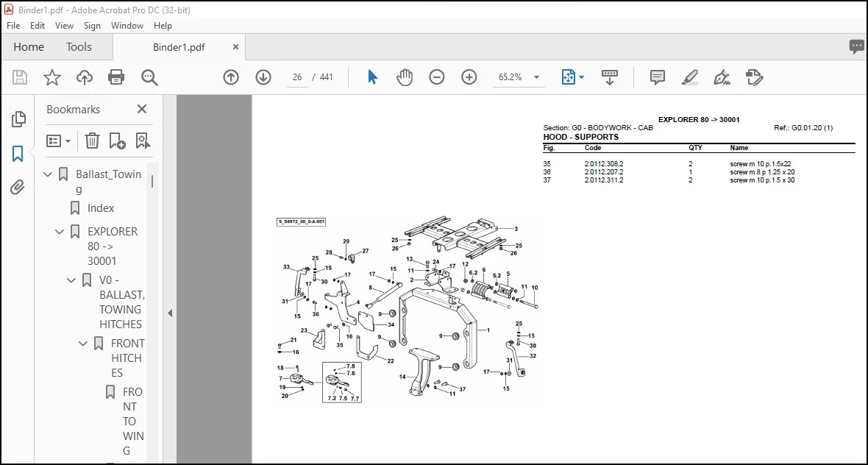Open the Help menu
This screenshot has width=868, height=465.
tap(163, 26)
